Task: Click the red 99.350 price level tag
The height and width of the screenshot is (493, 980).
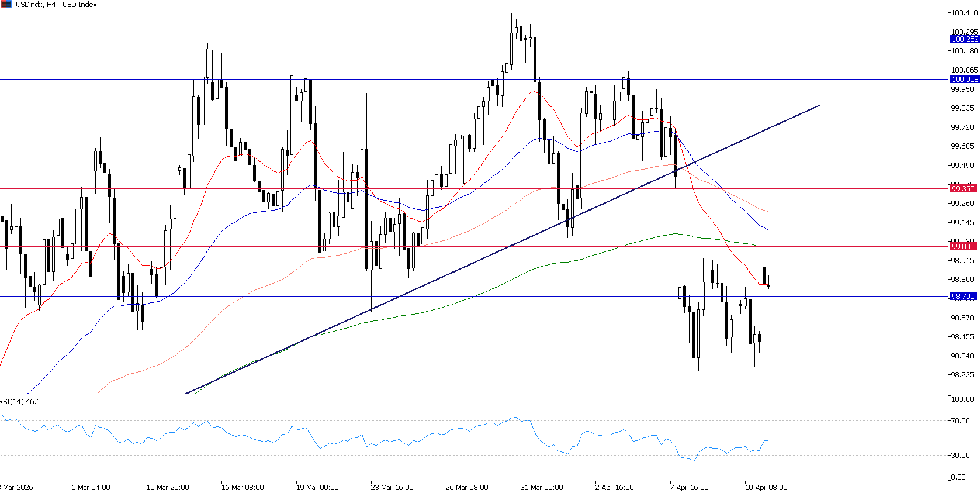Action: pos(962,188)
